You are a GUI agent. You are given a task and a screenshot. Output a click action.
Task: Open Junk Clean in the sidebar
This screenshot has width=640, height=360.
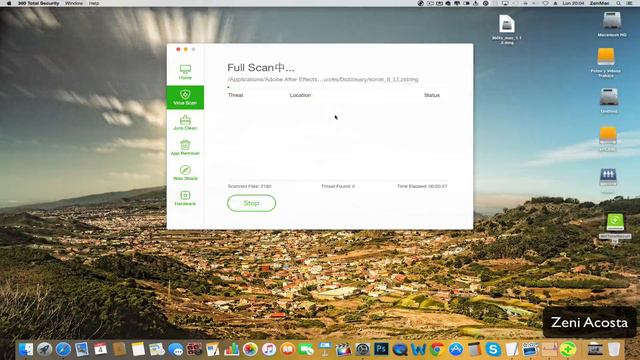pos(185,122)
